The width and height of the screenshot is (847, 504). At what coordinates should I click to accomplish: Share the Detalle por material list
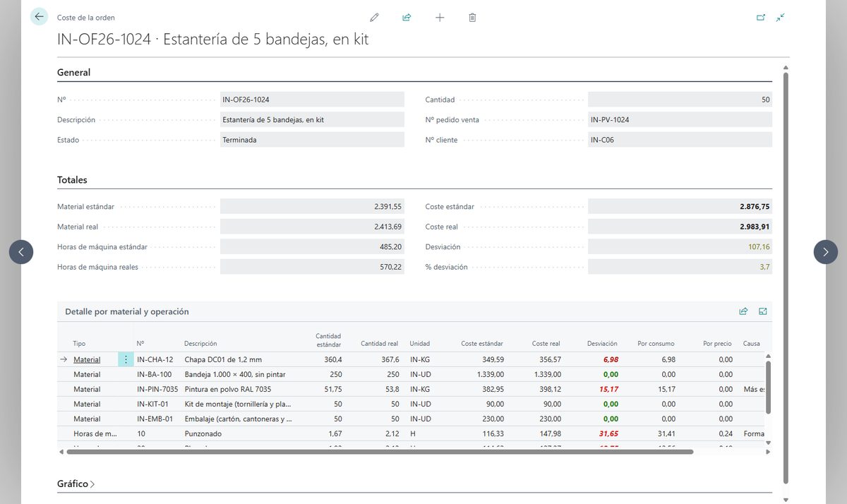743,311
